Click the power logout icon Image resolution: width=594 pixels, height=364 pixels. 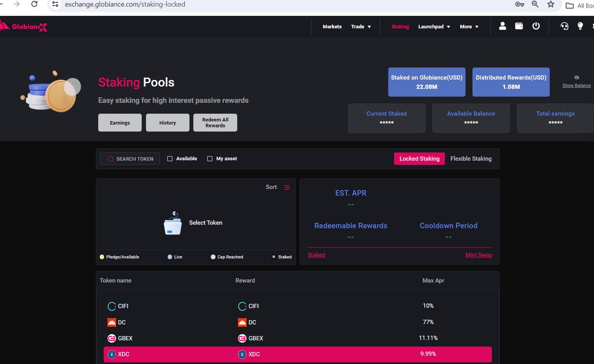pos(536,26)
